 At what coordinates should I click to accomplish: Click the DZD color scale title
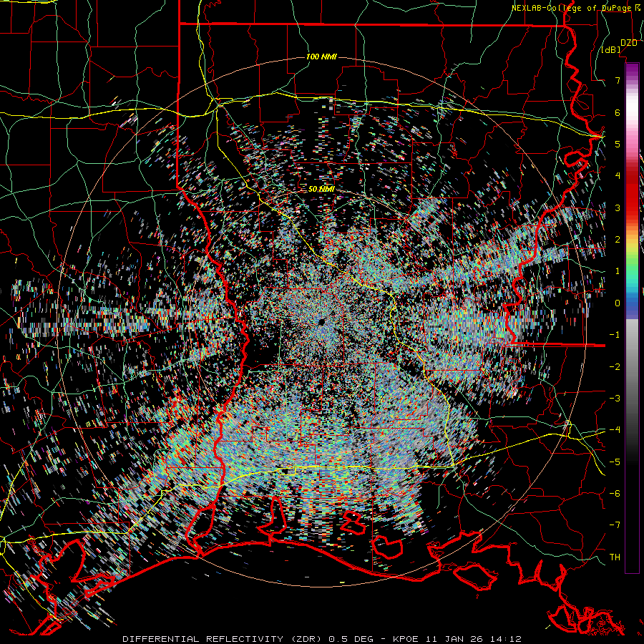pos(628,43)
